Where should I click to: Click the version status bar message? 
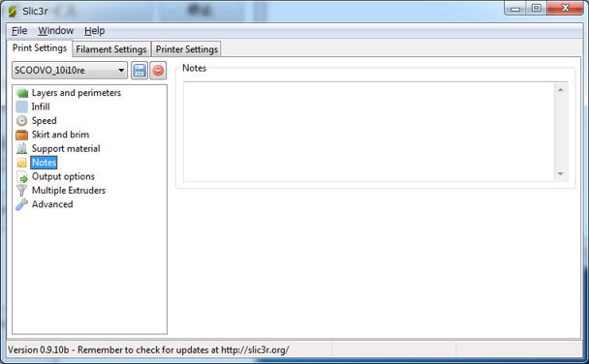(x=148, y=349)
